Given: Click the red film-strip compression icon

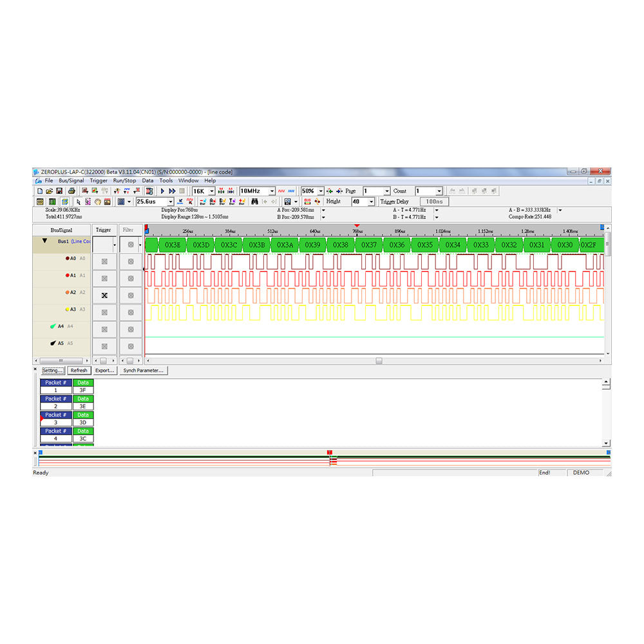Looking at the screenshot, I should pos(149,191).
